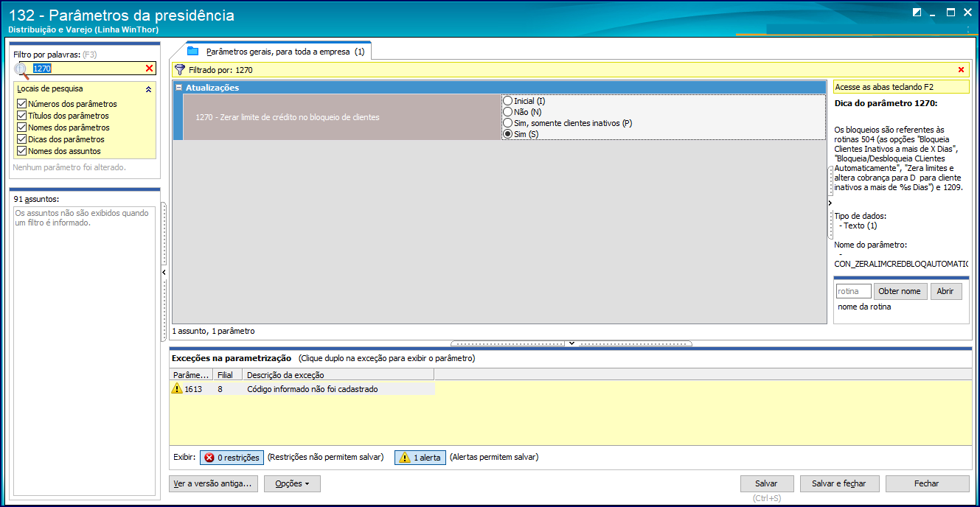Screen dimensions: 980x507
Task: Click the 'Filial' column header
Action: click(228, 375)
